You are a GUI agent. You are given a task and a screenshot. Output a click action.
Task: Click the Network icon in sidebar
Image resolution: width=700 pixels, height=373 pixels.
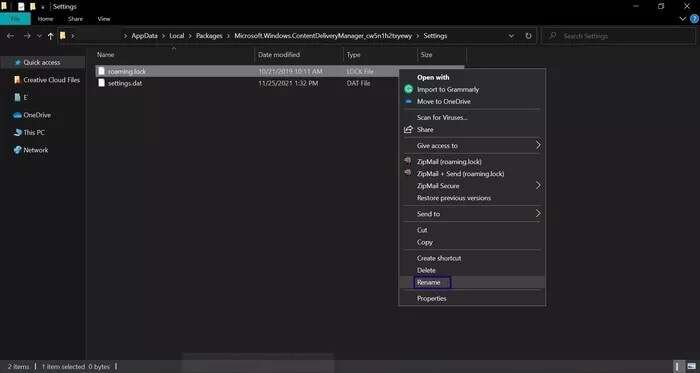pos(17,150)
